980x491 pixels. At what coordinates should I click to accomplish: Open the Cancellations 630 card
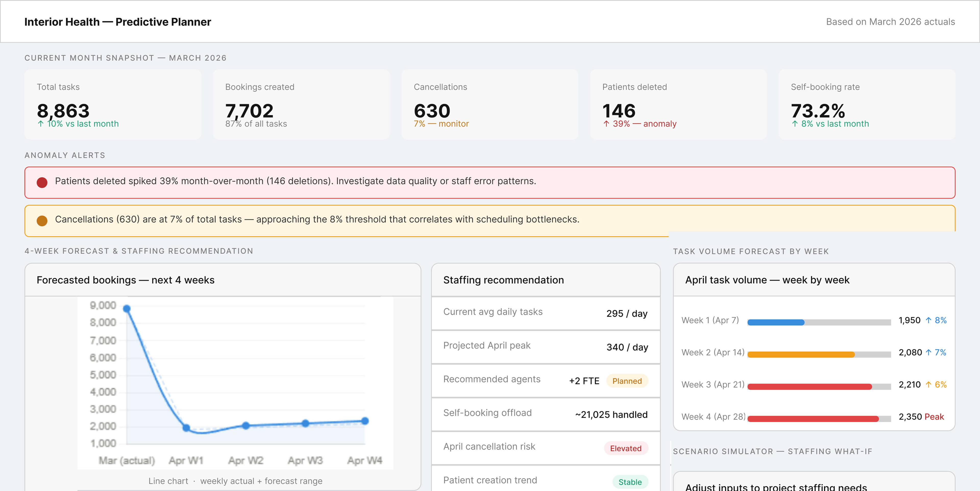click(490, 104)
